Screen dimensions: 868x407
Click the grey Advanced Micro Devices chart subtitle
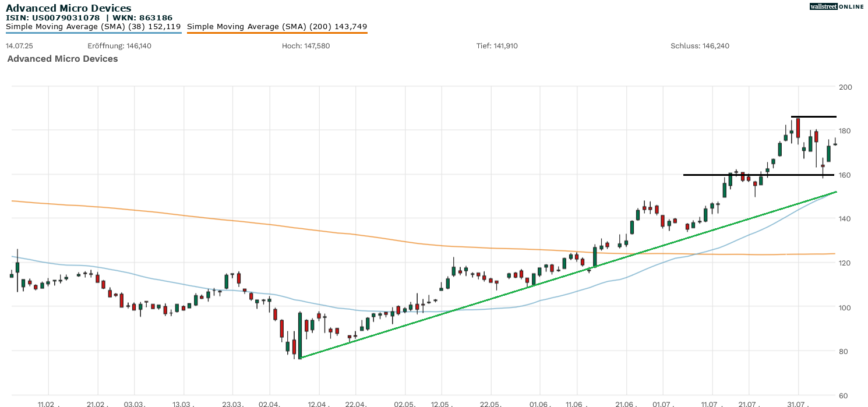[x=62, y=59]
